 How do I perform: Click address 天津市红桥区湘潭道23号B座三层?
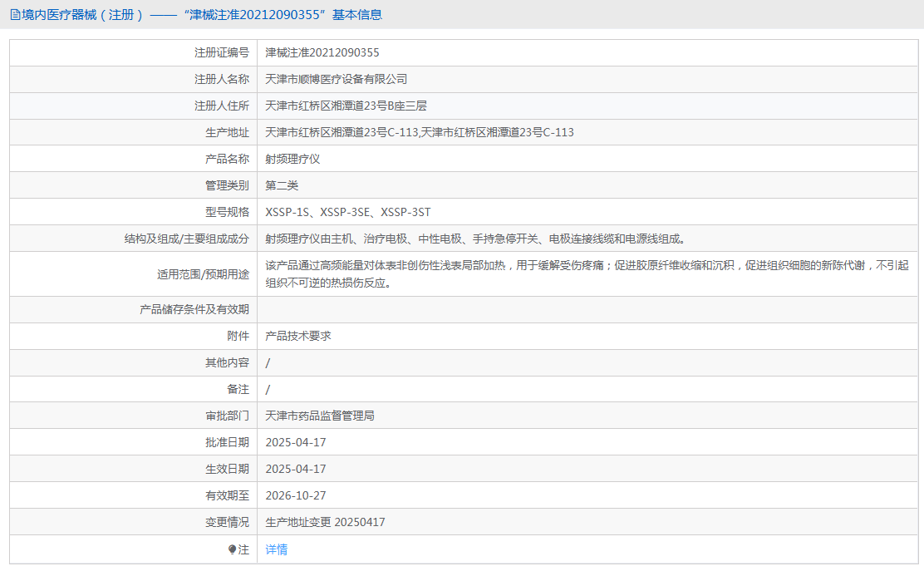(346, 106)
